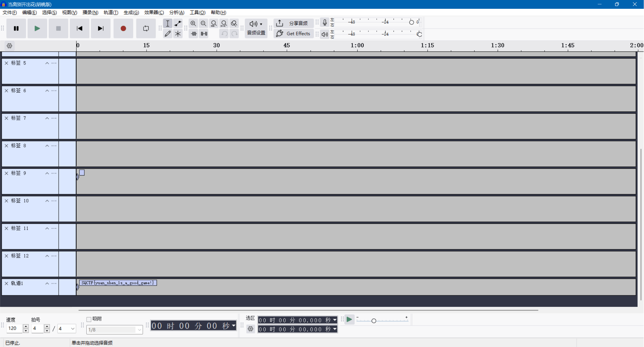
Task: Open the time signature denominator dropdown
Action: (x=72, y=328)
